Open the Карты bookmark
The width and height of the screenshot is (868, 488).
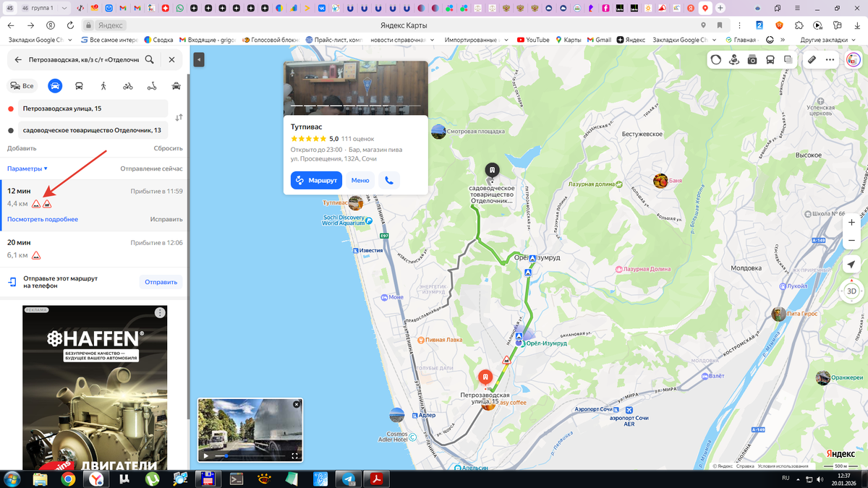[569, 40]
